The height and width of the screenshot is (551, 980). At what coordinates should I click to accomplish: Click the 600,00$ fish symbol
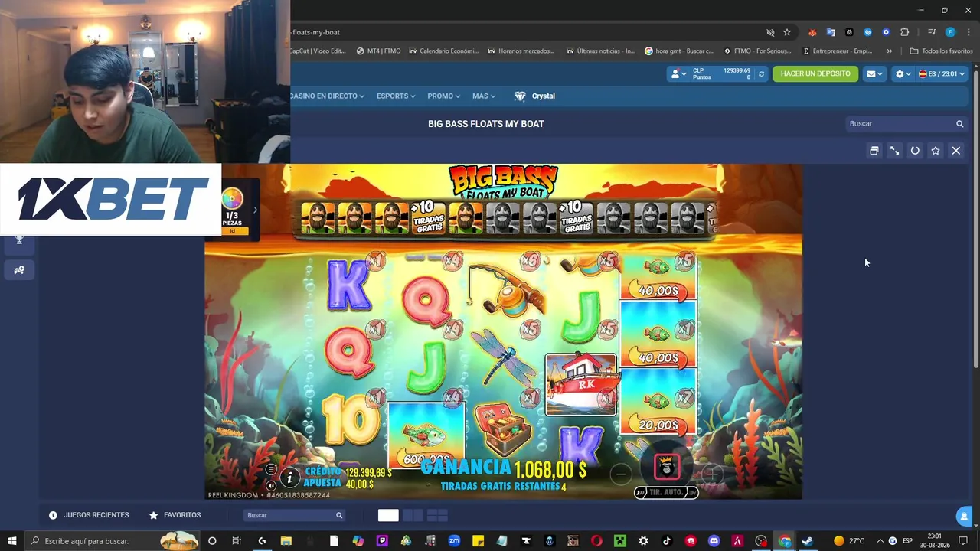pos(426,435)
